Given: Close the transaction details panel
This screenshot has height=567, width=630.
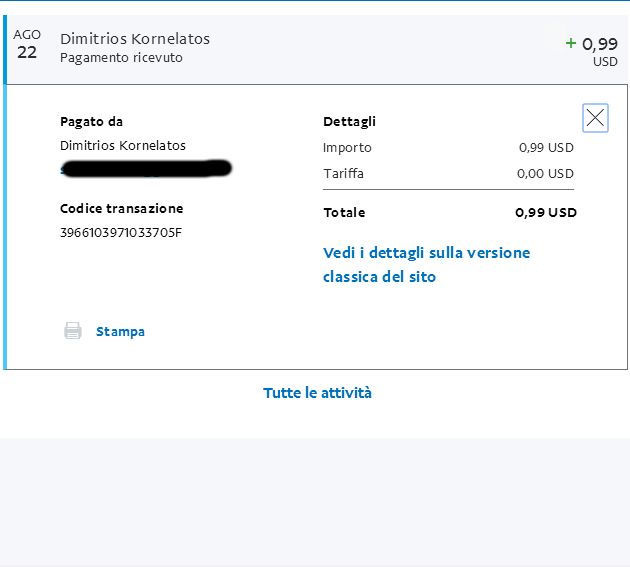Looking at the screenshot, I should tap(595, 118).
